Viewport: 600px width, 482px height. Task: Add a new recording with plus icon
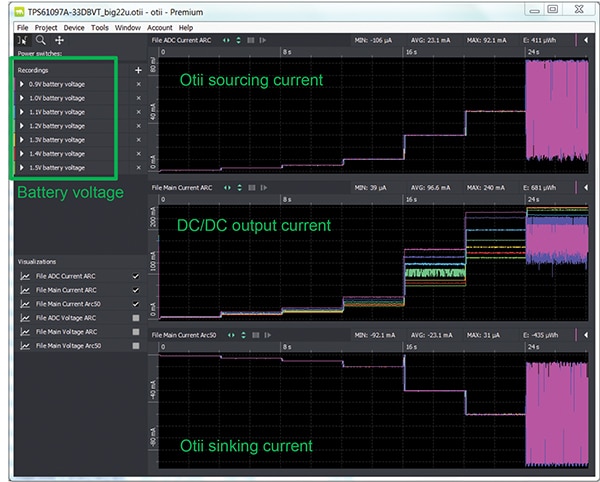[x=138, y=70]
